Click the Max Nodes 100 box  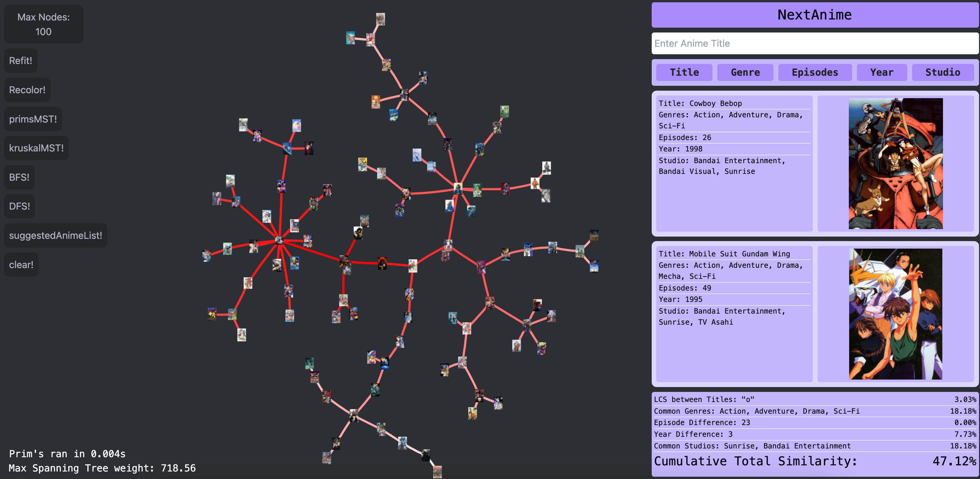(44, 24)
